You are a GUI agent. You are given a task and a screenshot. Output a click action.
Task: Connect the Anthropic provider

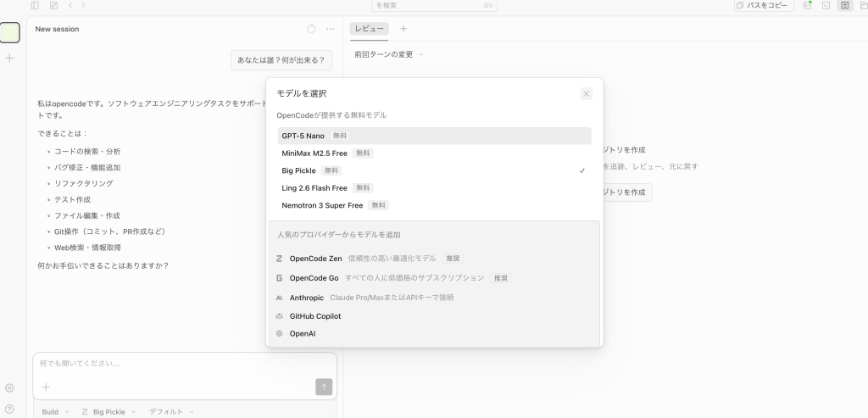tap(306, 298)
